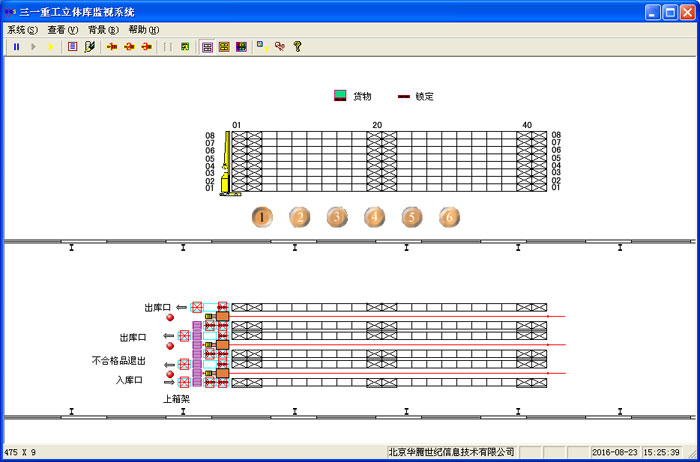Click the 不合格品退出 label
Image resolution: width=700 pixels, height=462 pixels.
point(119,361)
